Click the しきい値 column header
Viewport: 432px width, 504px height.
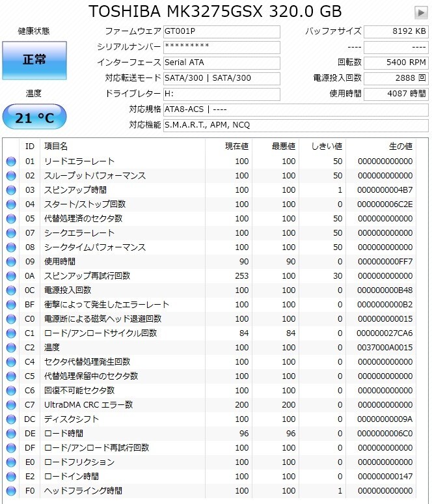(327, 147)
